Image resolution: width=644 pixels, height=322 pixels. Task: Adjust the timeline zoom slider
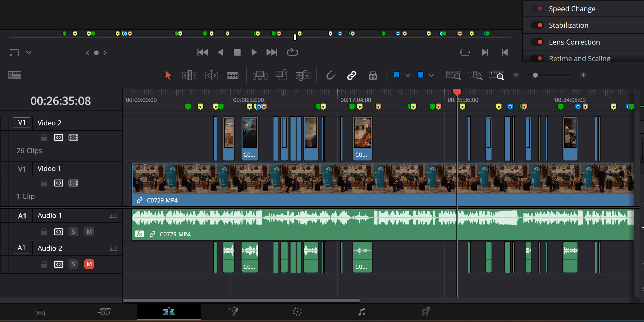[536, 75]
